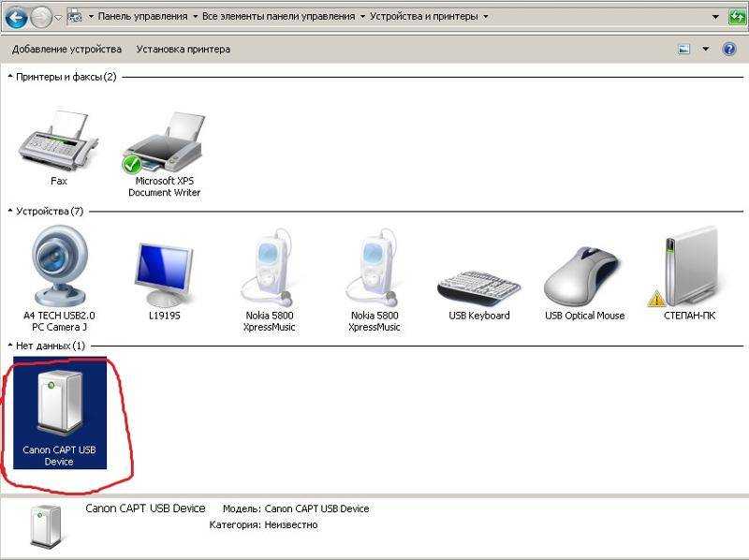
Task: Refresh the Devices and Printers view
Action: point(737,17)
